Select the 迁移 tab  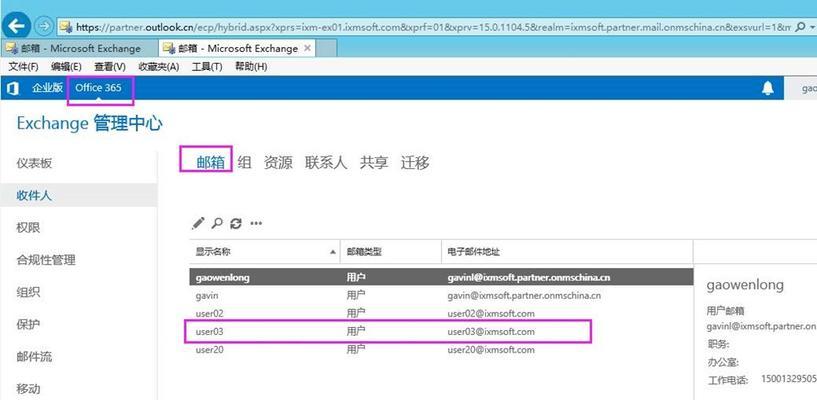pyautogui.click(x=415, y=162)
